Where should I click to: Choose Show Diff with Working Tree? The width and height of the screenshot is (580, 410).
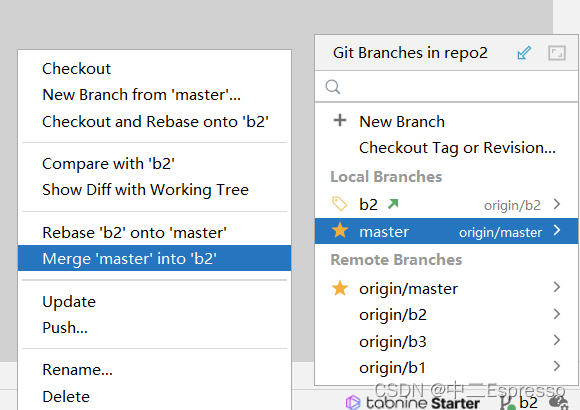(145, 190)
